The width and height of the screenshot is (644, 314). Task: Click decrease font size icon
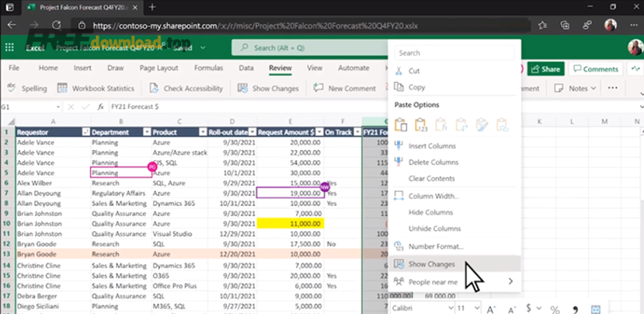pos(512,309)
